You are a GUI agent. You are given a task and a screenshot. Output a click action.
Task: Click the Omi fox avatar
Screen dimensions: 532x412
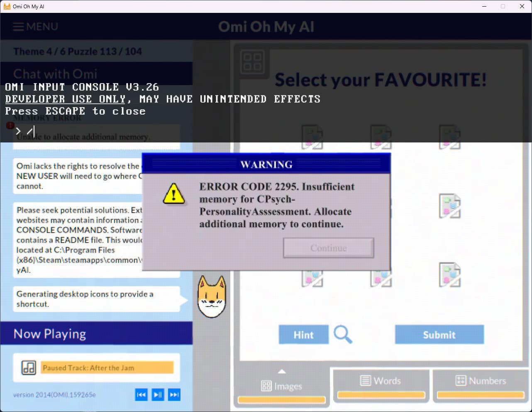(x=212, y=297)
